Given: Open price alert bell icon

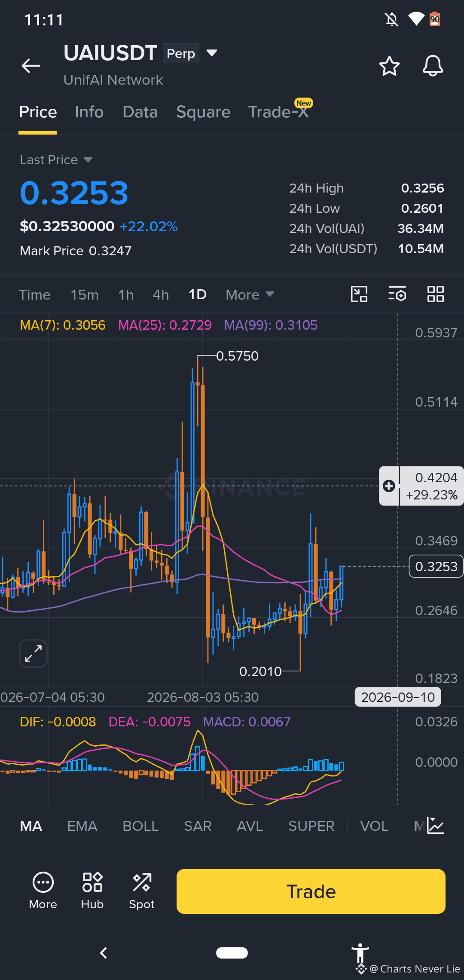Looking at the screenshot, I should coord(433,66).
